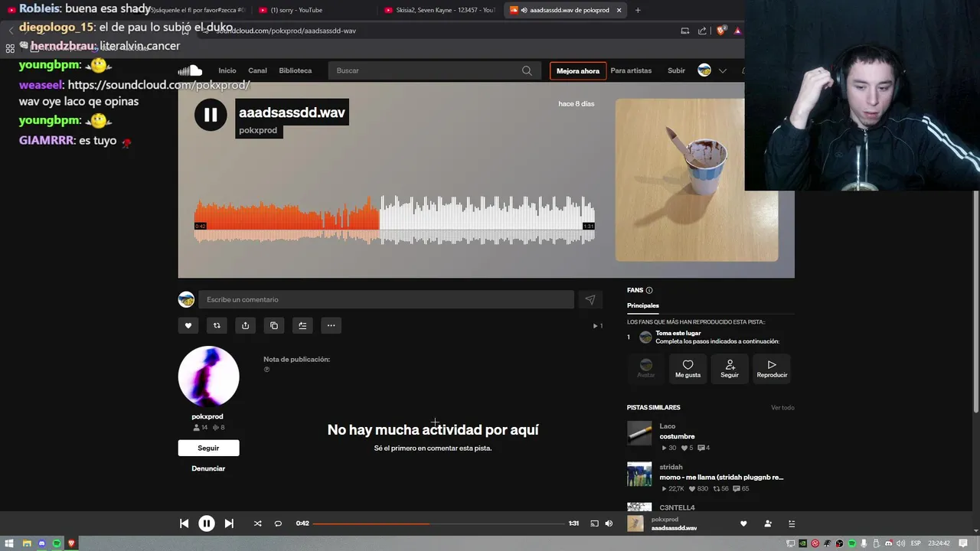
Task: Seek on the bottom player progress bar
Action: 439,523
